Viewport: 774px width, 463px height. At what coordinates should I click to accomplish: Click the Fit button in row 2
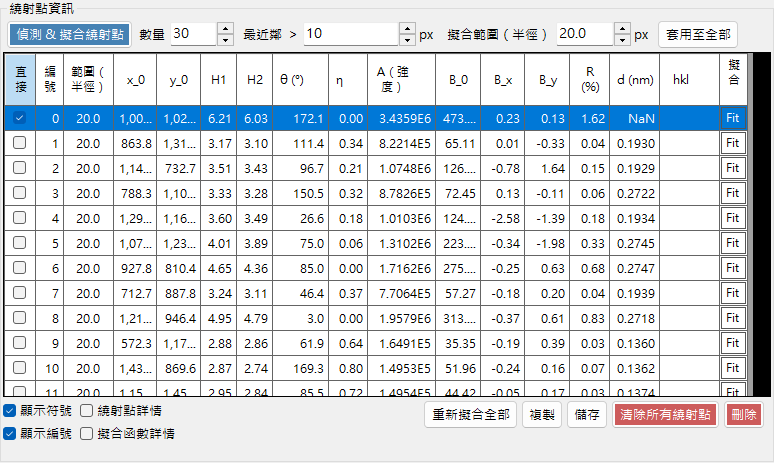point(733,168)
